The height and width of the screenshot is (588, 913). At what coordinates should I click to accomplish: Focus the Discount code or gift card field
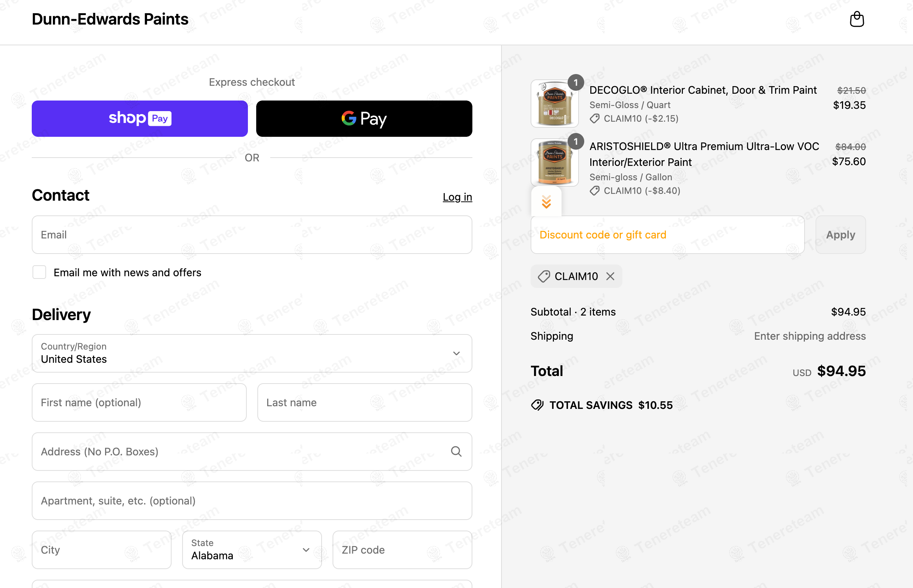pos(667,234)
